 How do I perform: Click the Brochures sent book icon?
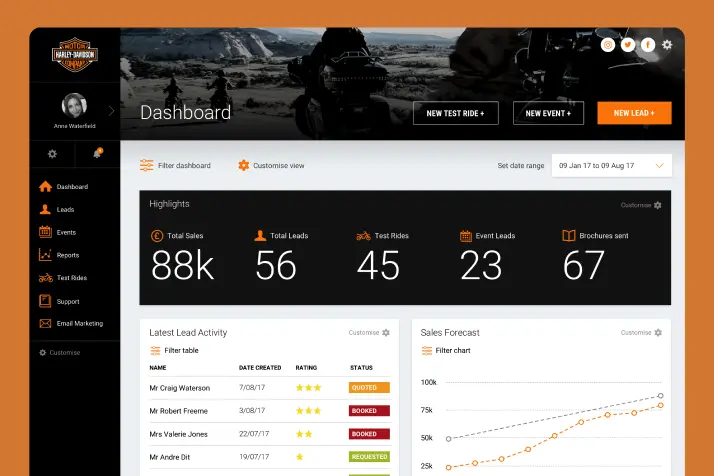coord(569,235)
